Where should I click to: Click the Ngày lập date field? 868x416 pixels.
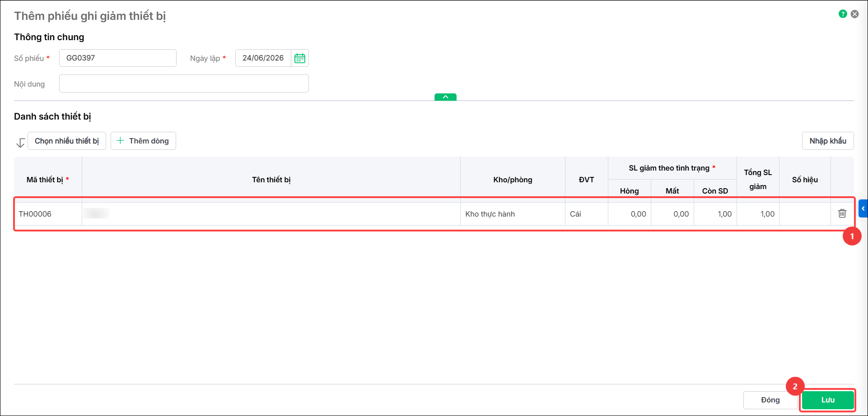point(263,58)
